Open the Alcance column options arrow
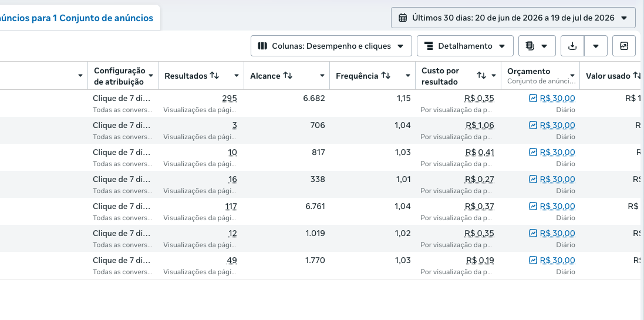Screen dimensions: 644x320 pyautogui.click(x=322, y=76)
